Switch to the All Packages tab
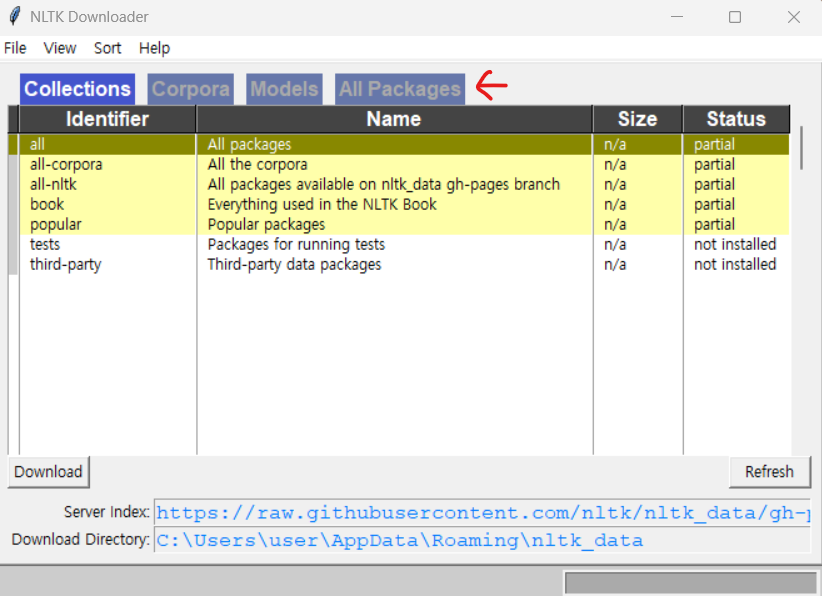The width and height of the screenshot is (822, 596). 399,89
